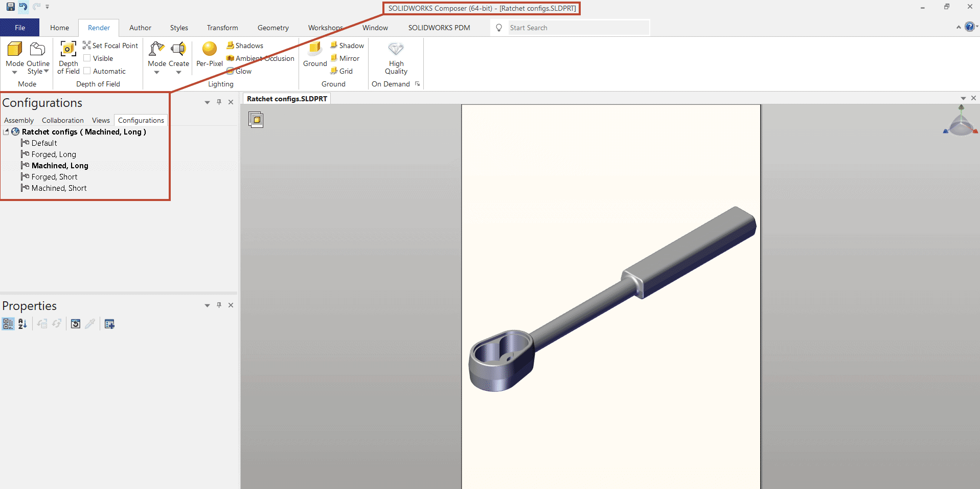This screenshot has width=980, height=489.
Task: Click the Undo arrow icon
Action: (x=23, y=7)
